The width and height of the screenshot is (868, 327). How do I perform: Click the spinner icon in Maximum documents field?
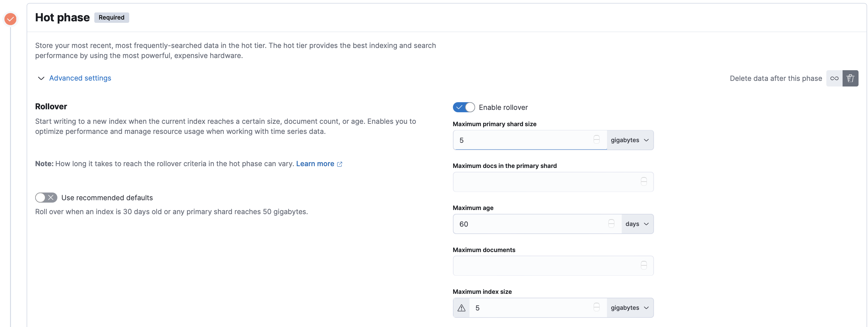click(x=644, y=266)
